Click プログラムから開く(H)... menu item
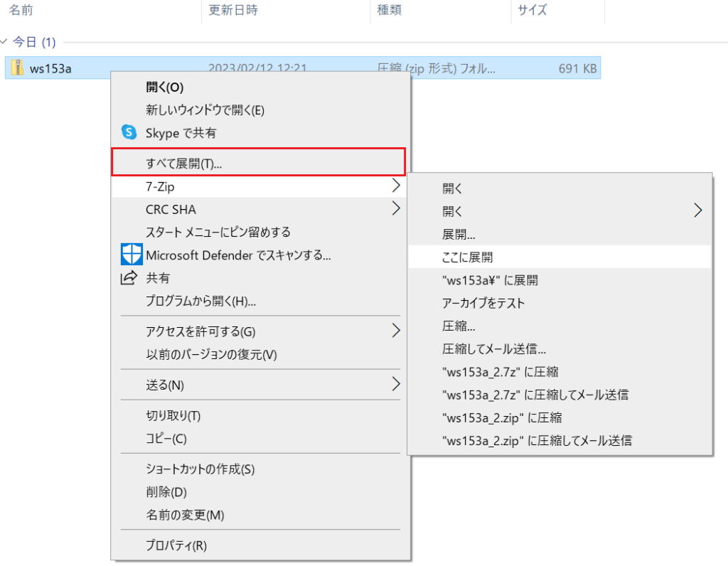The height and width of the screenshot is (566, 728). point(200,301)
